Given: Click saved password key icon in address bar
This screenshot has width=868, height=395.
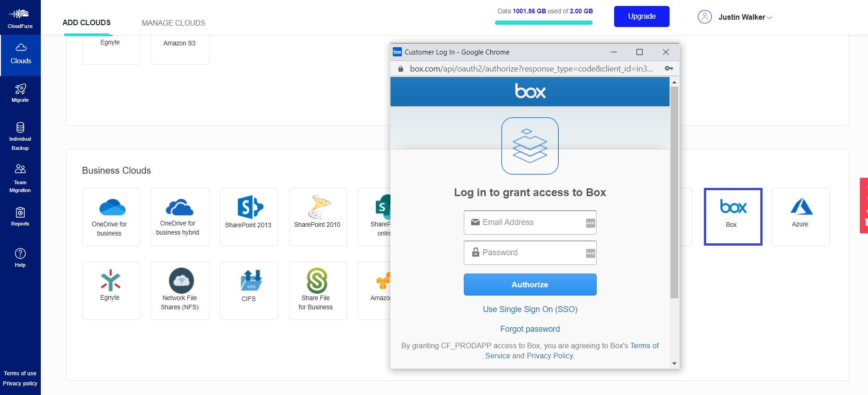Looking at the screenshot, I should 669,68.
